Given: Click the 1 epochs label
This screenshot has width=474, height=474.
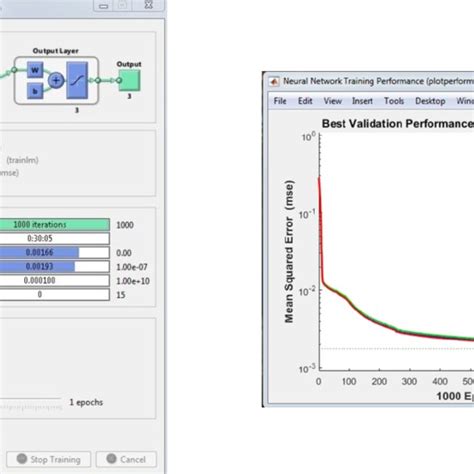Looking at the screenshot, I should (86, 402).
